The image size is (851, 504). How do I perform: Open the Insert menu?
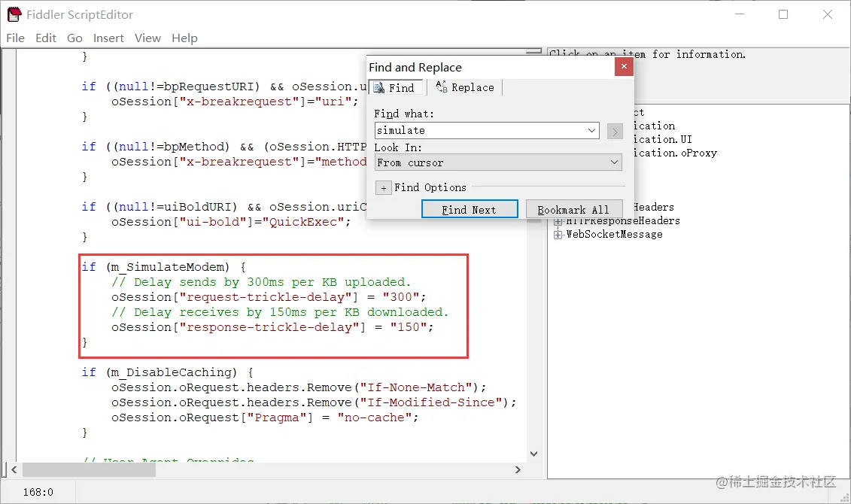click(108, 38)
